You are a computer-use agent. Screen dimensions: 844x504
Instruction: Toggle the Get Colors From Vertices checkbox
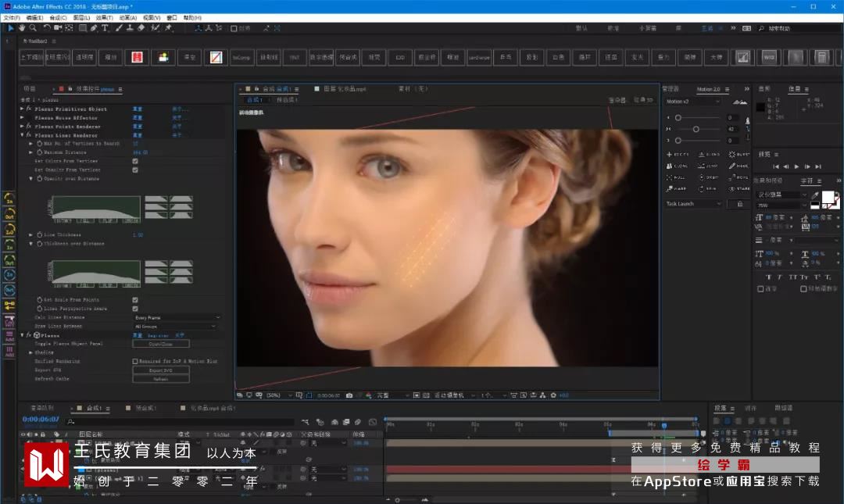click(135, 161)
